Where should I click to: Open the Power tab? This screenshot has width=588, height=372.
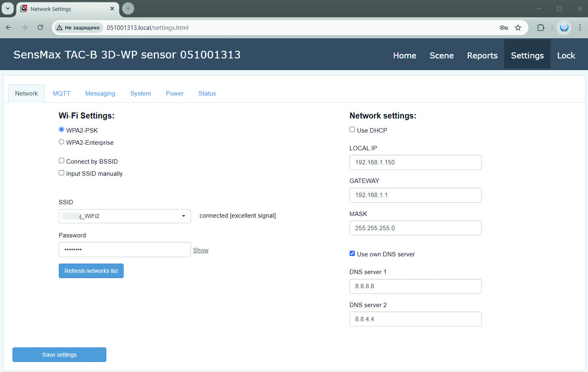tap(175, 94)
